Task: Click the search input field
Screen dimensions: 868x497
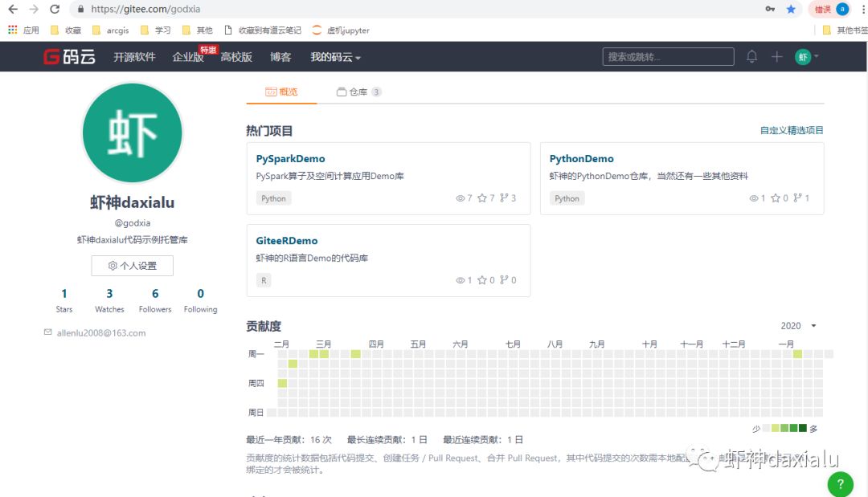Action: pos(668,56)
